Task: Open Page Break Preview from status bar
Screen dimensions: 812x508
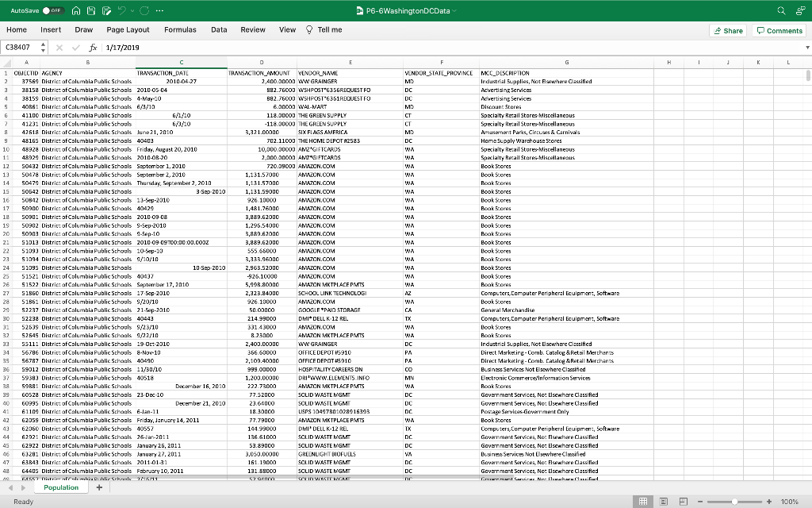Action: 683,501
